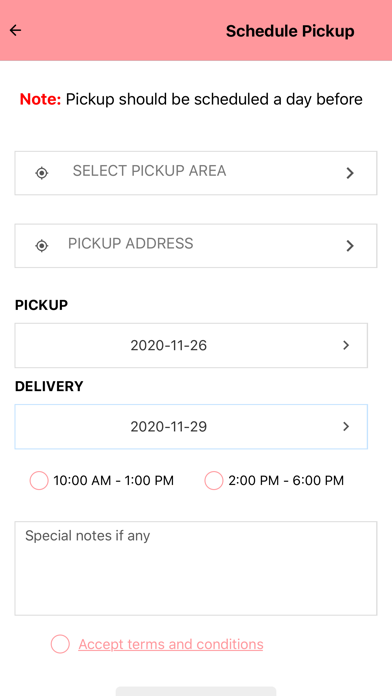Click the partially visible bottom gray button
This screenshot has height=696, width=392.
(x=196, y=692)
